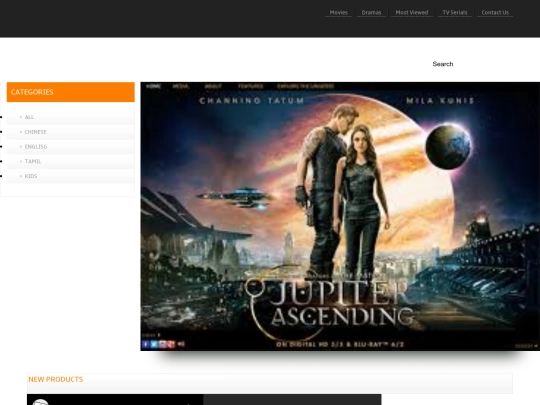Click Twitter icon in banner

154,344
